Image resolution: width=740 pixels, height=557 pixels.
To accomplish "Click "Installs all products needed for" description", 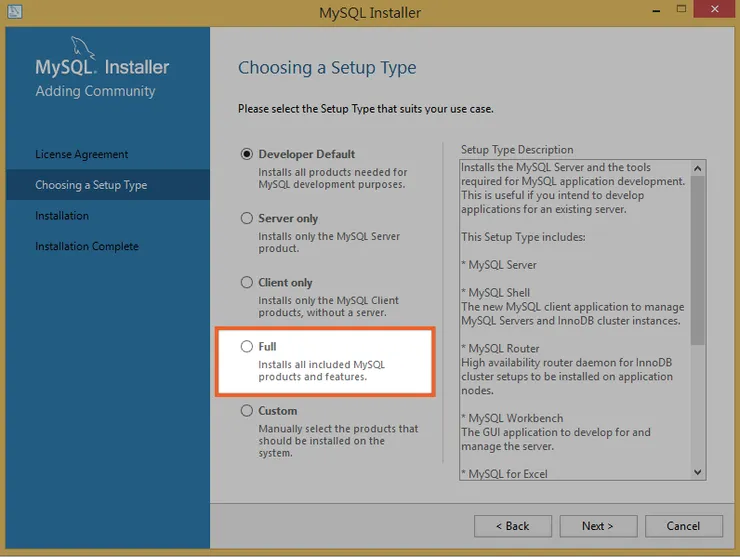I will coord(333,178).
